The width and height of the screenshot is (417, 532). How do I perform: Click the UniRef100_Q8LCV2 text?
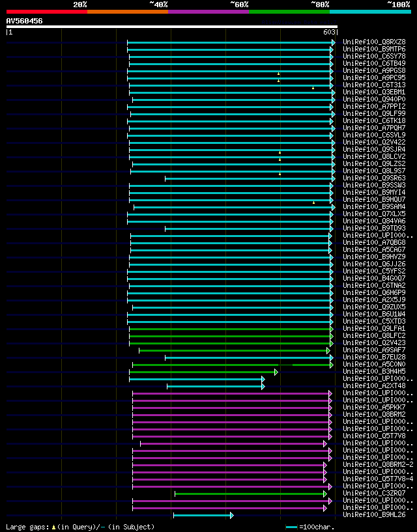pos(374,157)
